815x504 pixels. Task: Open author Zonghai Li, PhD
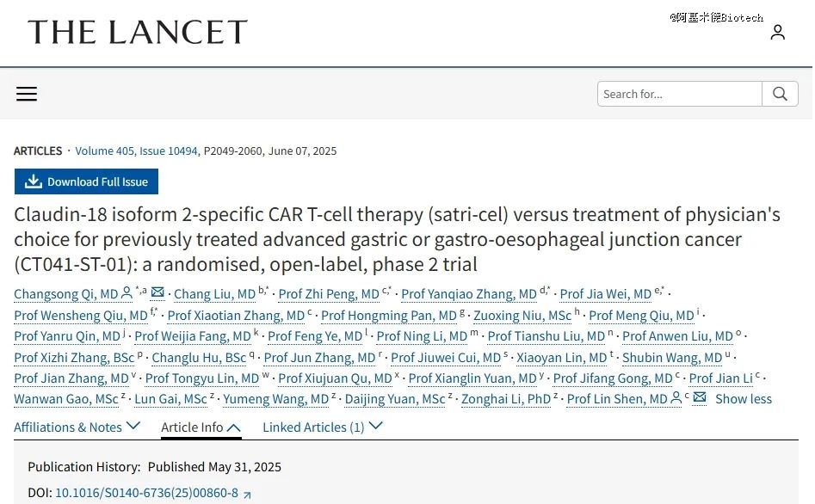[506, 399]
